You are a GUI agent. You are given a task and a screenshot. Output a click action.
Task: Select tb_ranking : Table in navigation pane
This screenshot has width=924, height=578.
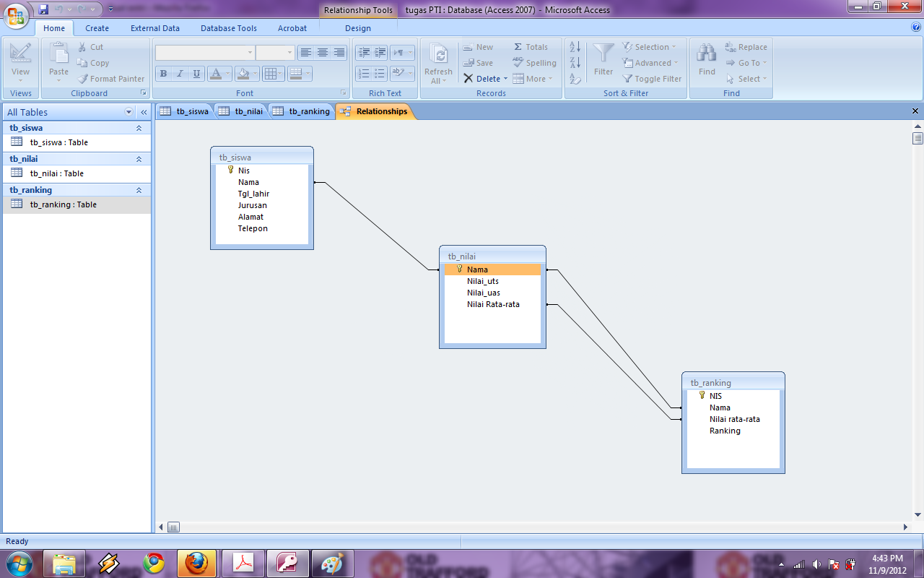pyautogui.click(x=64, y=204)
